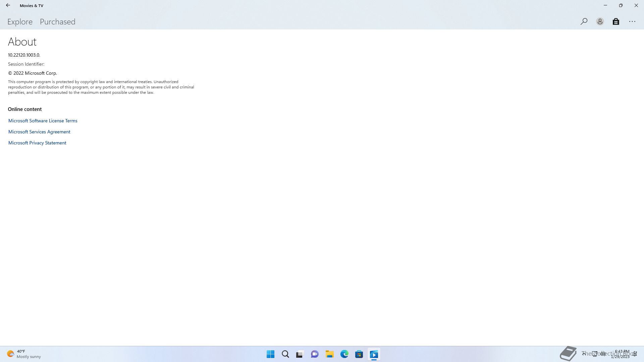Go back using the back arrow
The image size is (644, 362).
[x=8, y=5]
